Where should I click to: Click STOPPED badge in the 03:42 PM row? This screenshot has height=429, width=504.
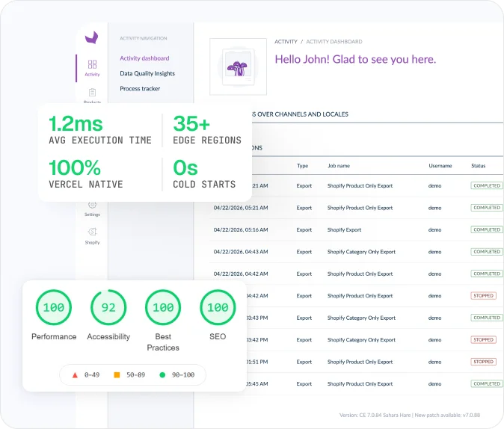[x=483, y=339]
